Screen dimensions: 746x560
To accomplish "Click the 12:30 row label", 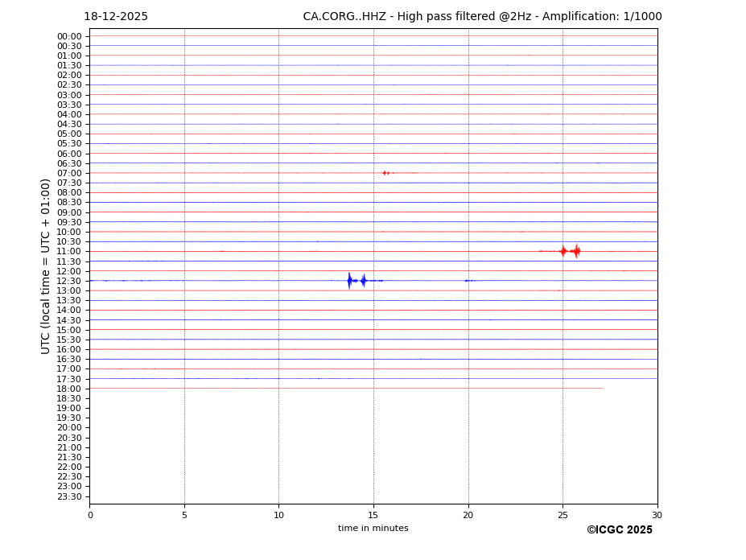I will pyautogui.click(x=69, y=281).
